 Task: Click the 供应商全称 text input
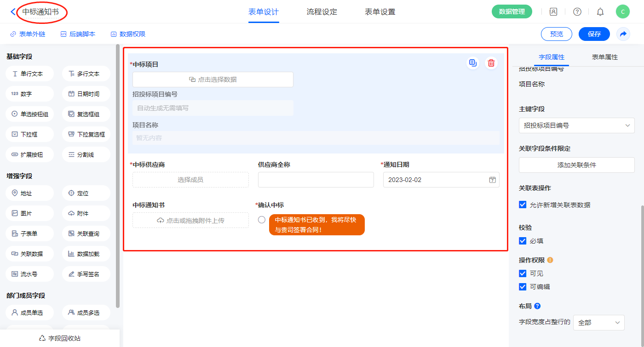click(x=316, y=180)
